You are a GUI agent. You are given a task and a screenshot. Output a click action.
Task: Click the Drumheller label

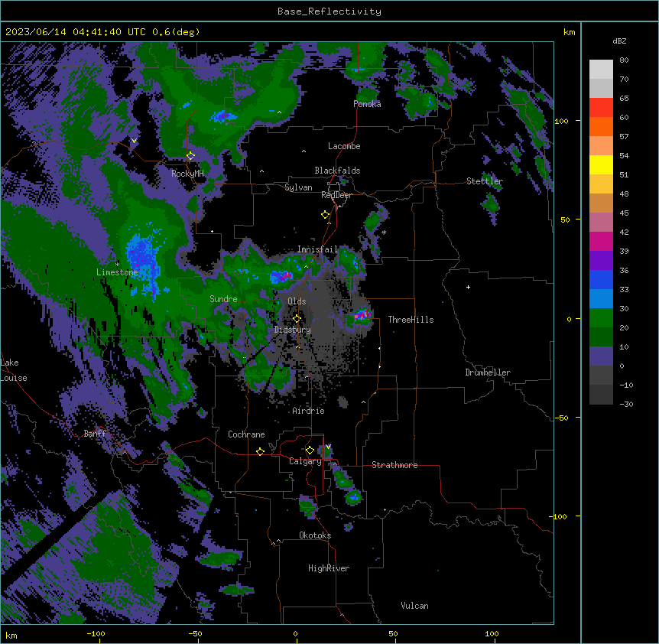488,372
